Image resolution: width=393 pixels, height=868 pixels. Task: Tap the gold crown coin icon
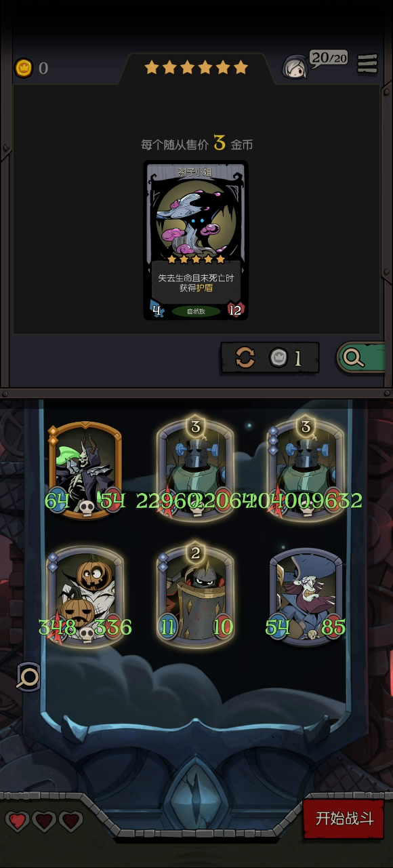click(24, 68)
